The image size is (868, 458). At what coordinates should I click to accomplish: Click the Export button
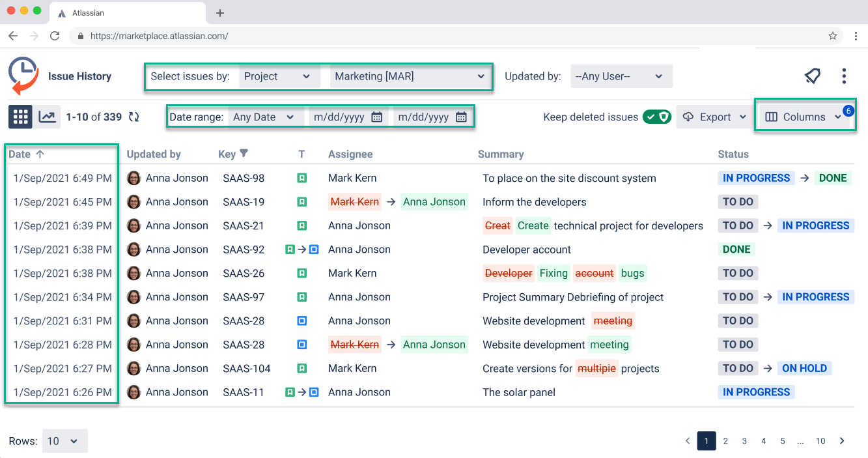pyautogui.click(x=714, y=117)
